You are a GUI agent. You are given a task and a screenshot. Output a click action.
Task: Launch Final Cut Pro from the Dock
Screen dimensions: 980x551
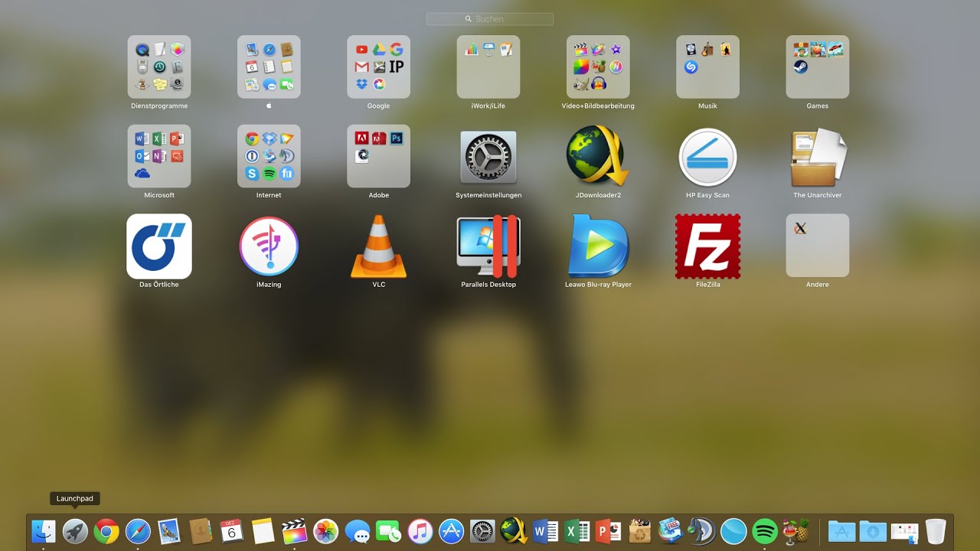pyautogui.click(x=294, y=531)
